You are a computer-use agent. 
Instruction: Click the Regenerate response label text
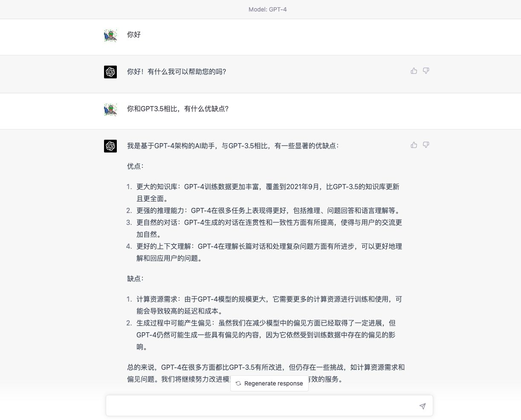[273, 383]
